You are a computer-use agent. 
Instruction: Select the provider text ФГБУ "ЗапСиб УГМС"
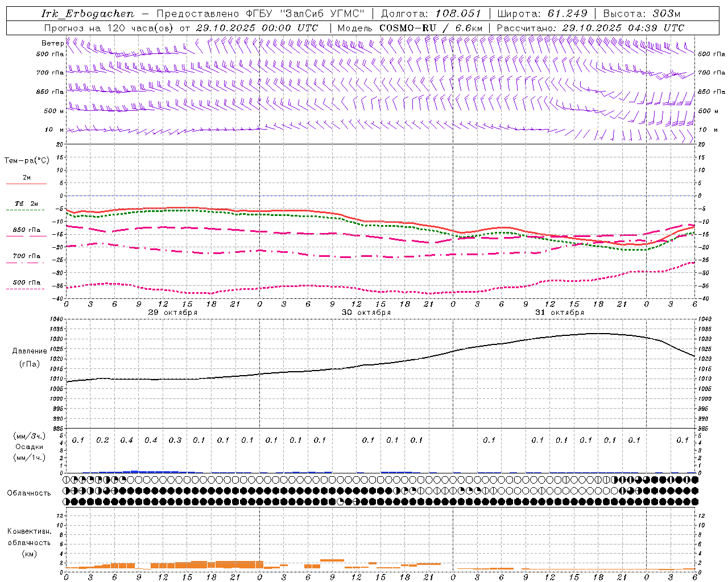pyautogui.click(x=305, y=14)
